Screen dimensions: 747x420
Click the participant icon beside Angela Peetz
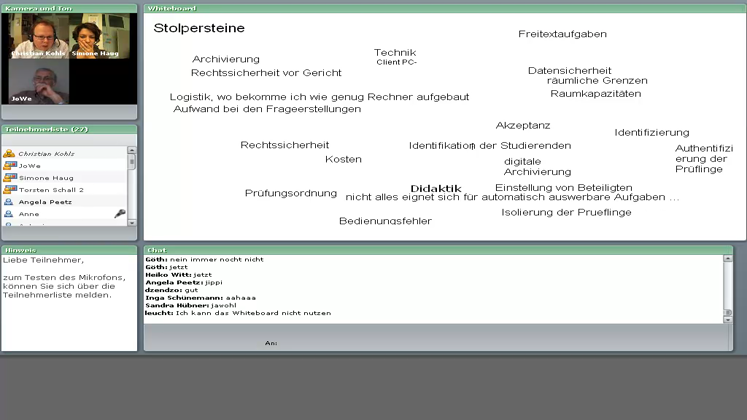tap(9, 201)
